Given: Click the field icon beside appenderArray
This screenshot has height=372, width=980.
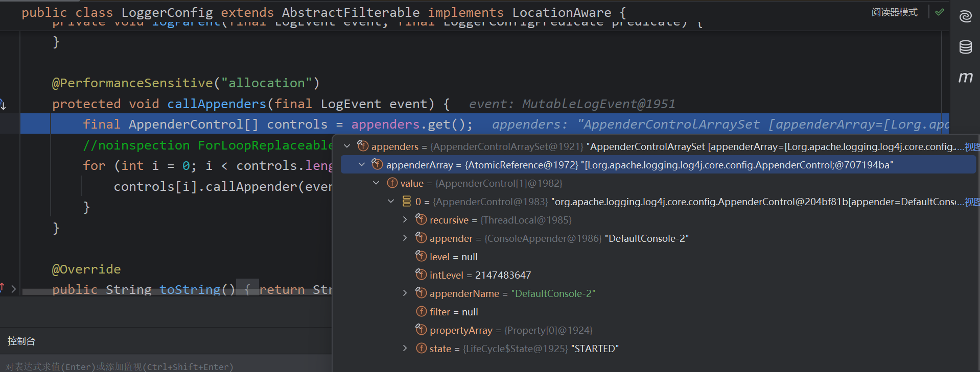Looking at the screenshot, I should (377, 164).
